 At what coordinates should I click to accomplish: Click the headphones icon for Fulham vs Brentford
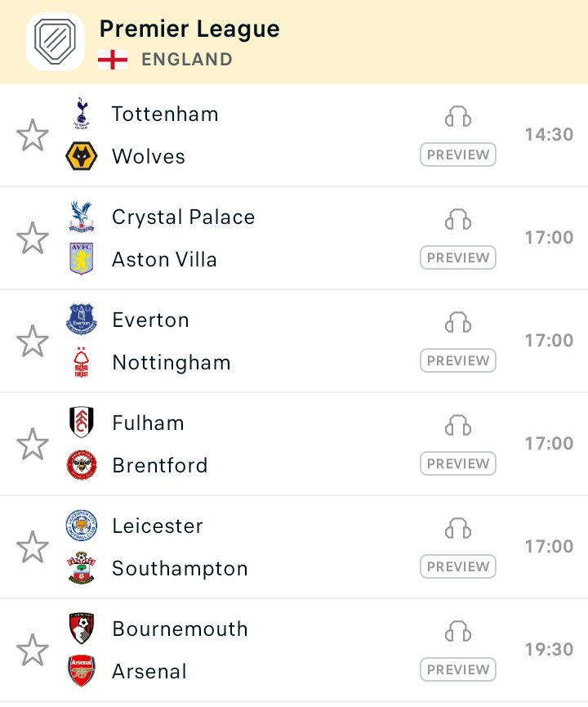tap(458, 425)
